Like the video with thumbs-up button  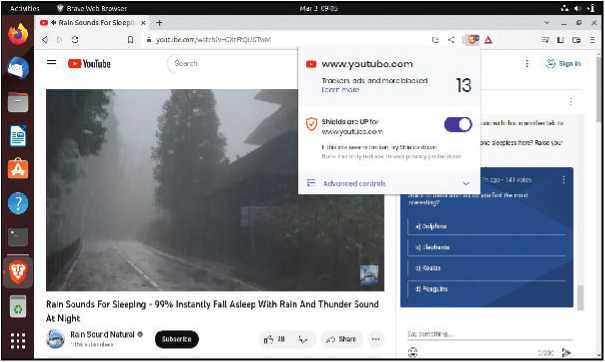[x=274, y=339]
